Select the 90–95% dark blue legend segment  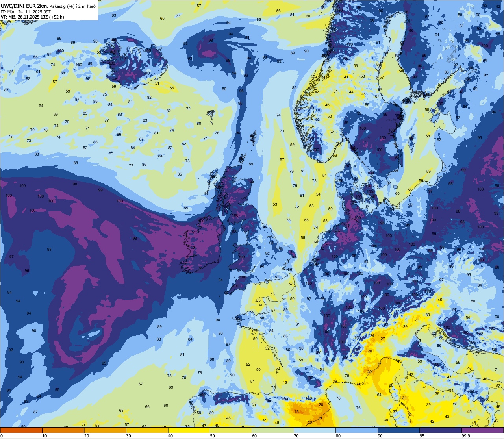pyautogui.click(x=398, y=430)
